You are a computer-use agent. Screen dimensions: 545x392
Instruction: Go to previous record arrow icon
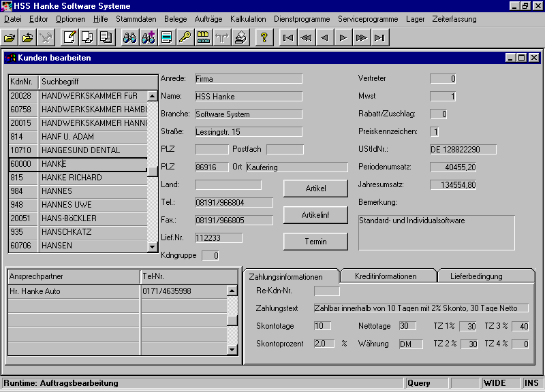[x=325, y=37]
